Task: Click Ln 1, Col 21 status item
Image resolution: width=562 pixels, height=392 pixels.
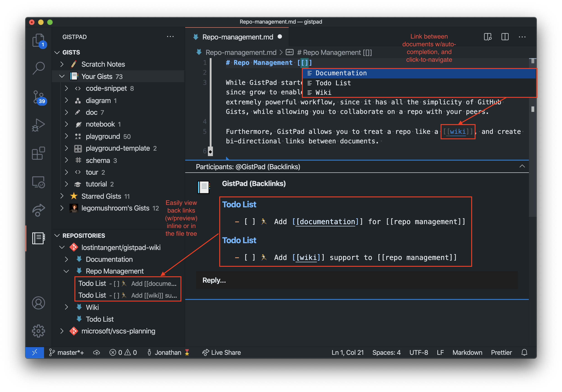Action: coord(347,352)
